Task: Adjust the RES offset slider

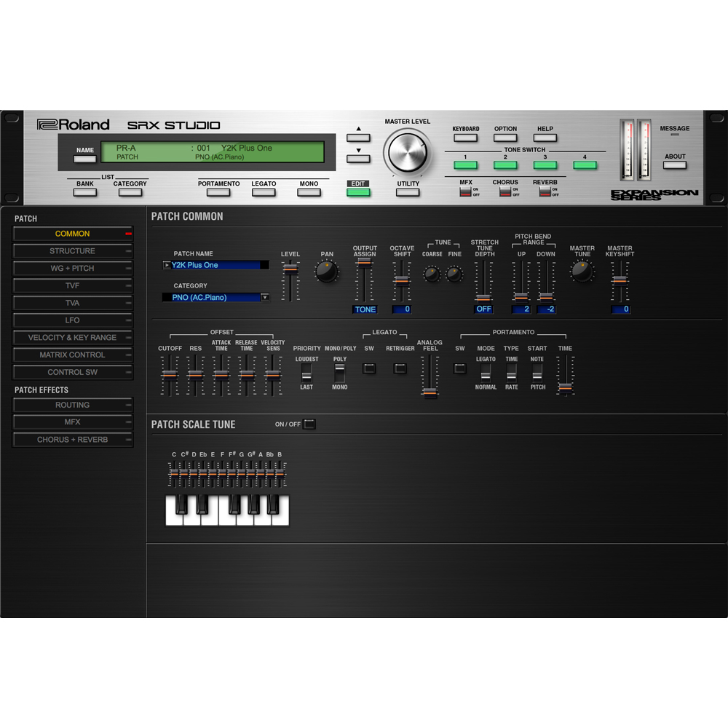Action: 195,375
